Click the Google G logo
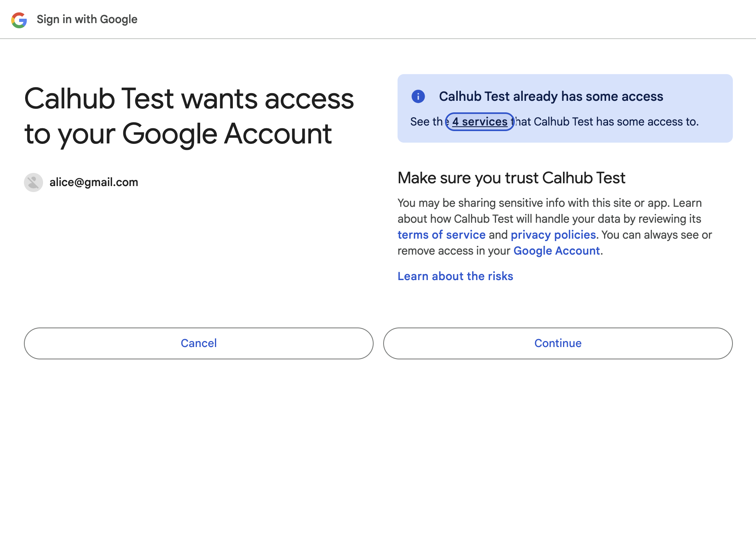 pyautogui.click(x=19, y=20)
